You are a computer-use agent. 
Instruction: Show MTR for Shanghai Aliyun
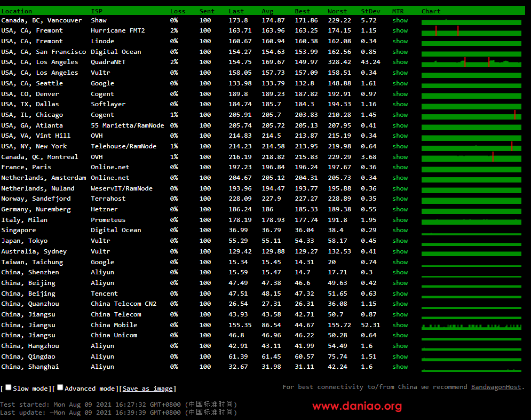(400, 367)
